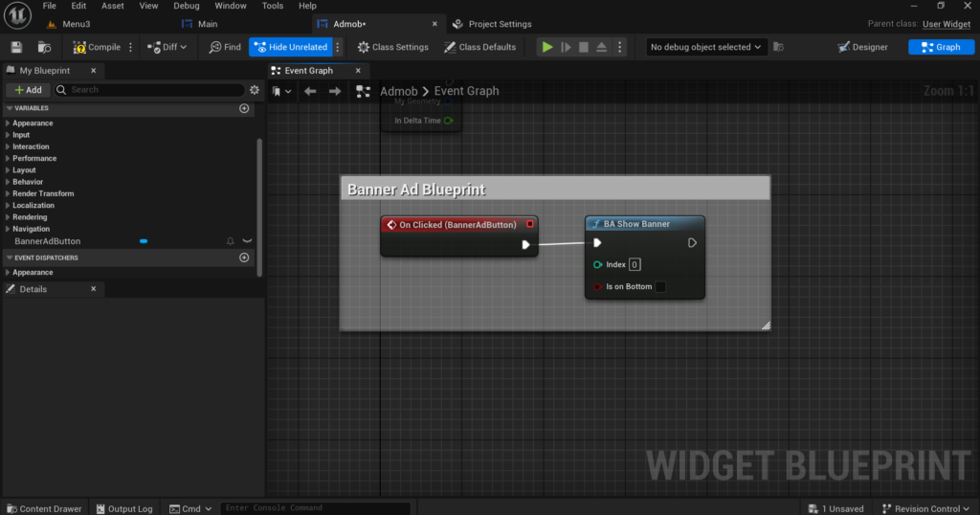Start Play in editor
980x515 pixels.
546,47
